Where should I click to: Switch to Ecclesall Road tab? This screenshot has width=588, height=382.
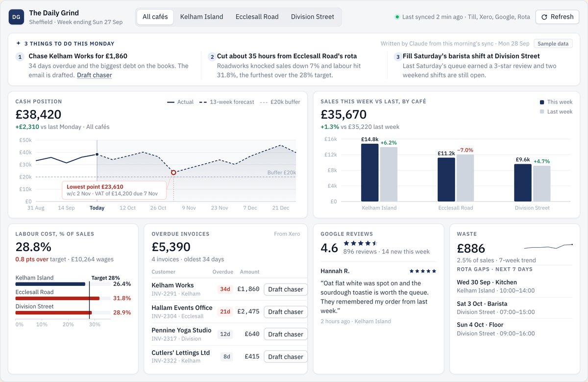click(257, 17)
